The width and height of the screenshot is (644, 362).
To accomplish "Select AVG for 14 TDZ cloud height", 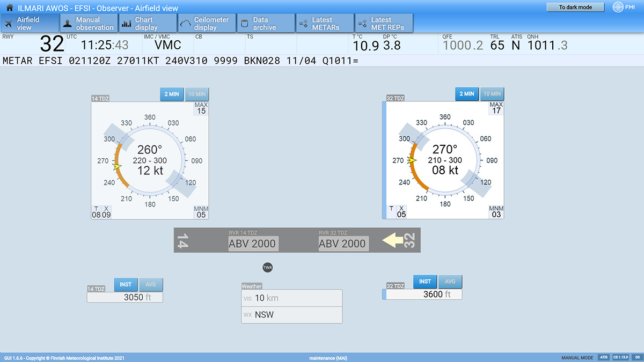I will point(151,284).
